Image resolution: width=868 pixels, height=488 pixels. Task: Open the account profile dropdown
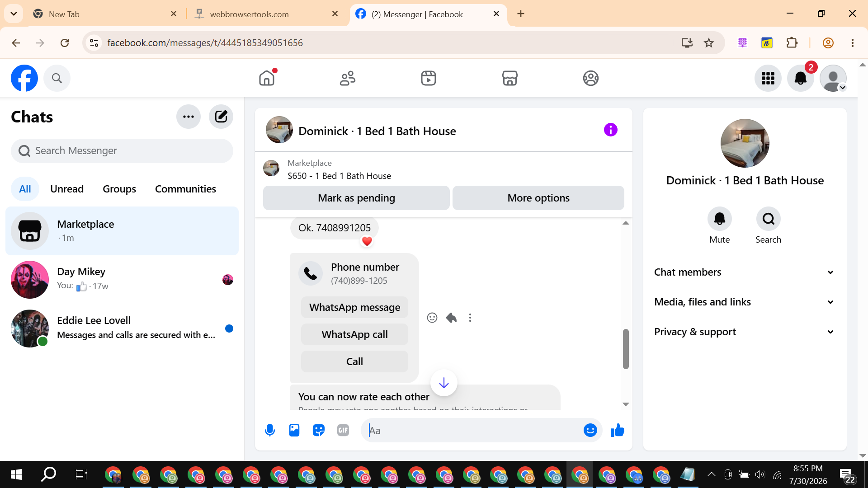[x=833, y=78]
